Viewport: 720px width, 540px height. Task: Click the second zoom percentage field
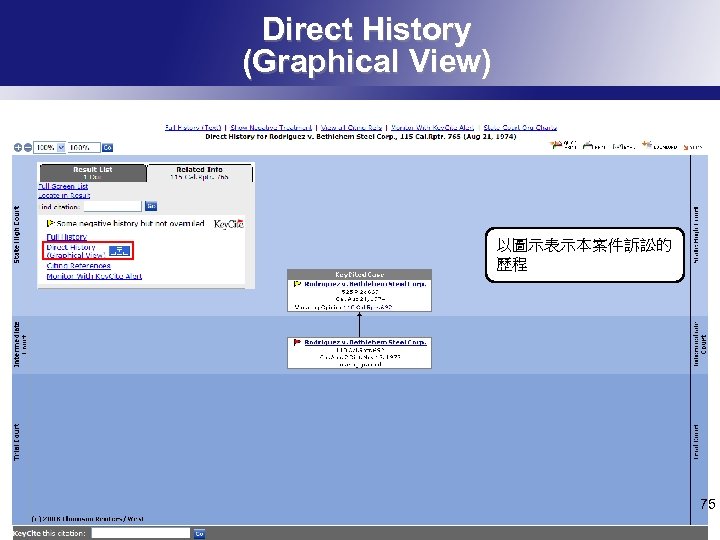pos(84,147)
